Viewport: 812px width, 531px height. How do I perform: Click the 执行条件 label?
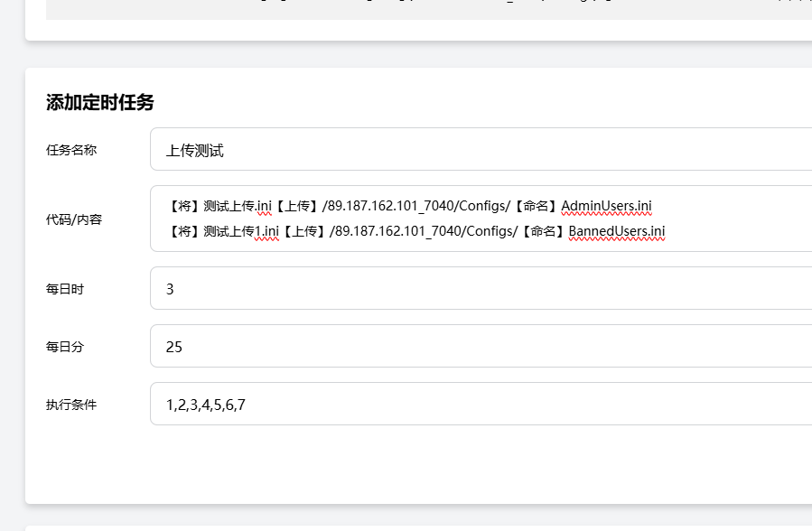(71, 405)
